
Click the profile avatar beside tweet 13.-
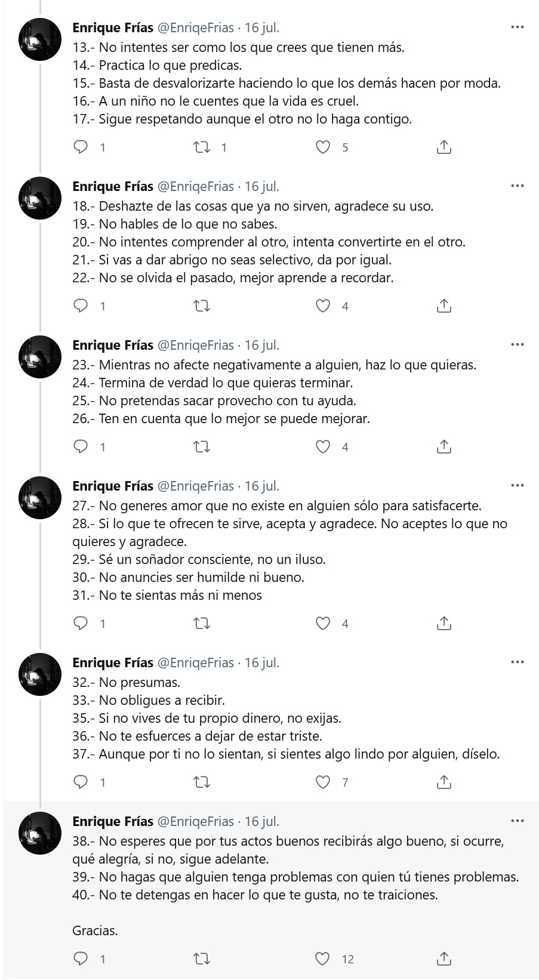point(41,39)
